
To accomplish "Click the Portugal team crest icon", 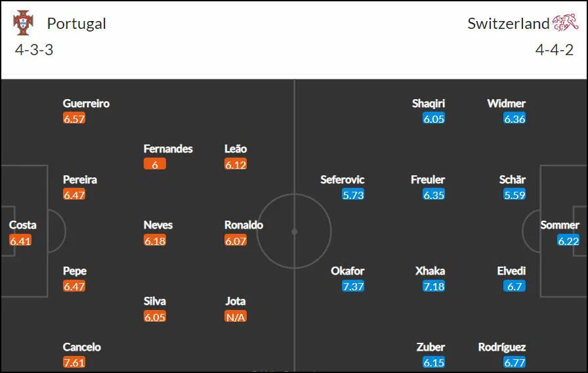I will (x=23, y=22).
